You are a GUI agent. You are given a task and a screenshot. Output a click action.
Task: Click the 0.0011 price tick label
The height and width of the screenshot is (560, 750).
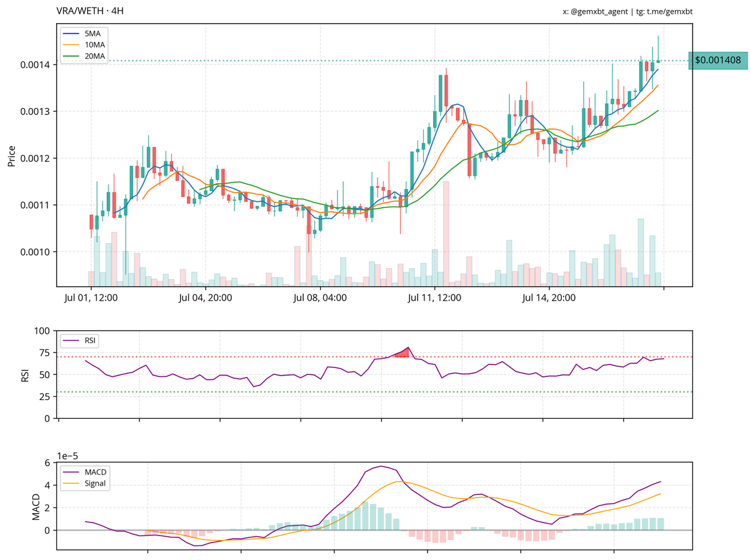[34, 205]
